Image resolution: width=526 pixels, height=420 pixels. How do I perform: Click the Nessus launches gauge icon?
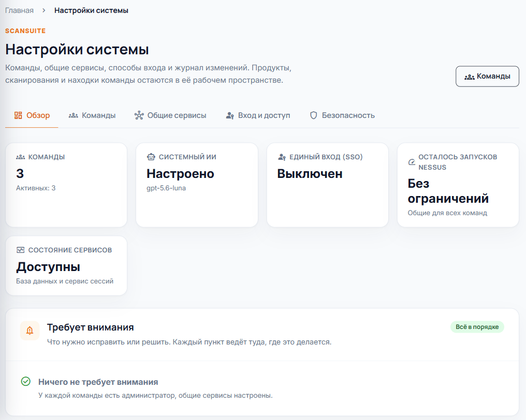pos(412,162)
